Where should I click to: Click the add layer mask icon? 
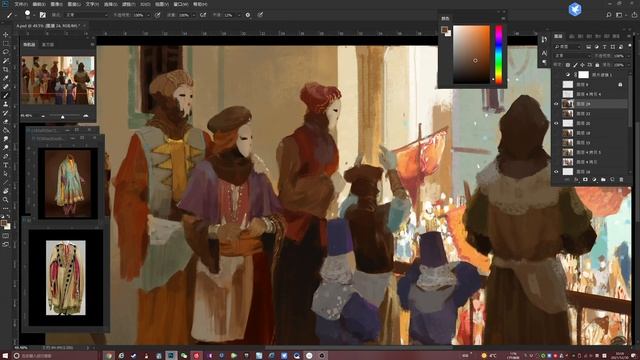pos(585,180)
